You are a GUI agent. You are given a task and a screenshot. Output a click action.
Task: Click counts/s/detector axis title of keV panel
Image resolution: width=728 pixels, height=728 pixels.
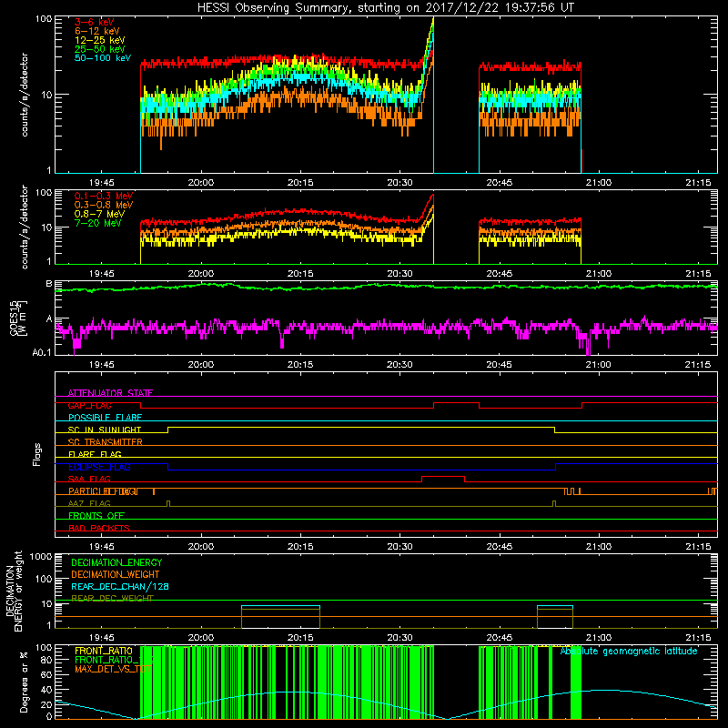[25, 95]
